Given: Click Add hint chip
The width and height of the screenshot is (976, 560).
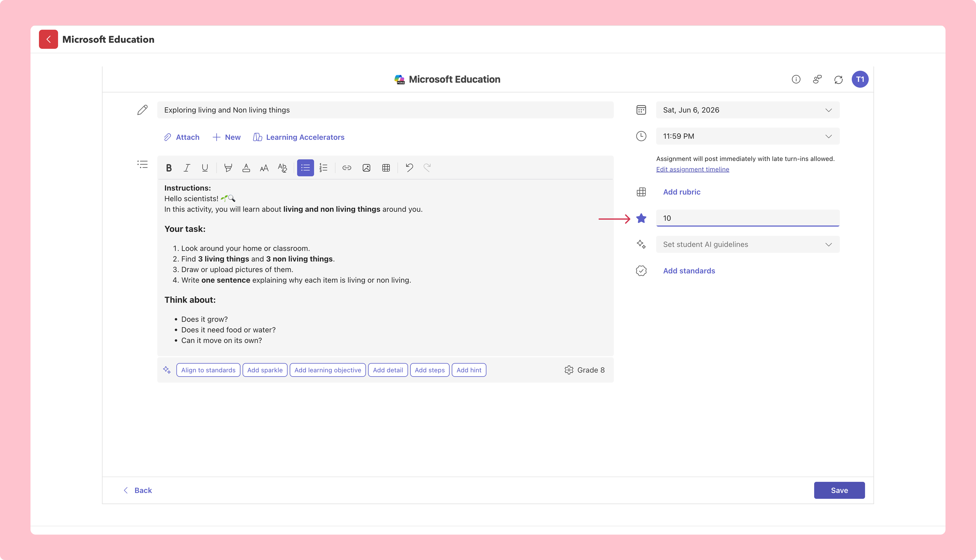Looking at the screenshot, I should pos(469,370).
